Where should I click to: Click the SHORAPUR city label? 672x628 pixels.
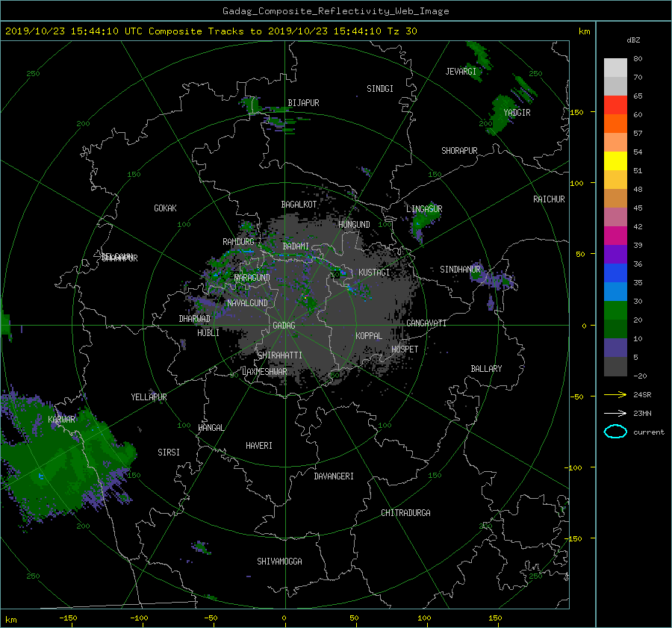(459, 151)
